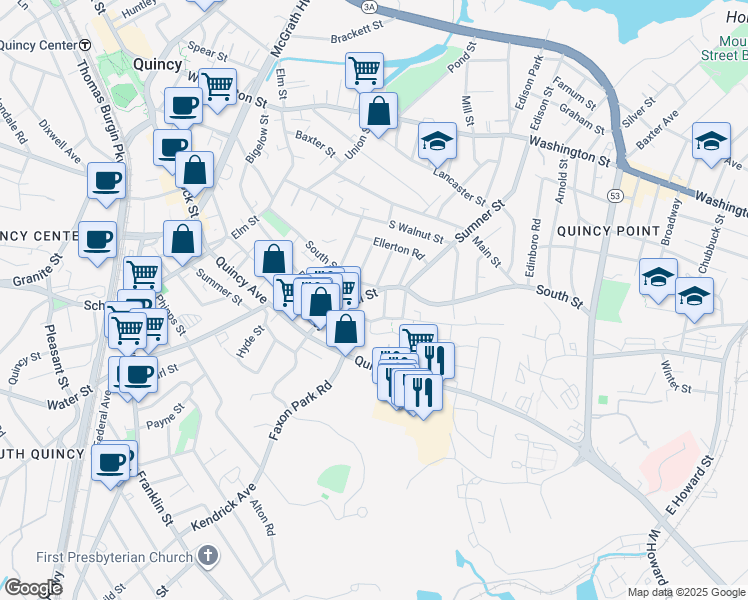Select the shopping bag marker near Elm St

[x=183, y=239]
